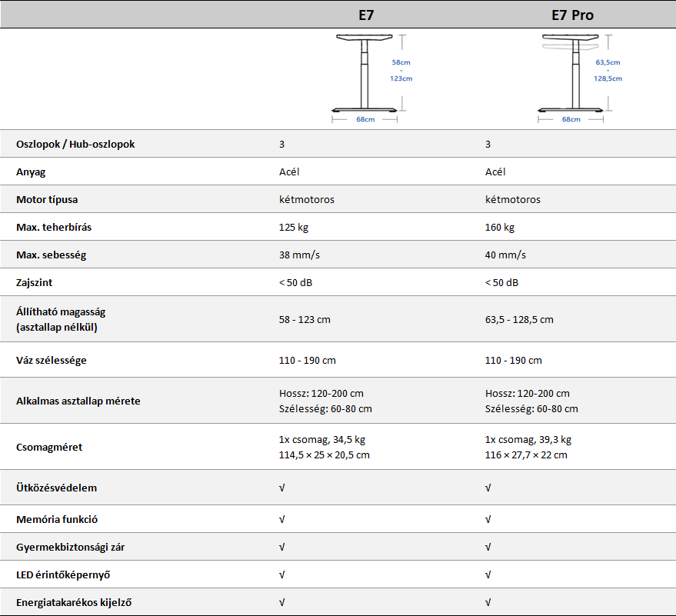Select the E7 Pro column header
The height and width of the screenshot is (616, 676).
(572, 15)
